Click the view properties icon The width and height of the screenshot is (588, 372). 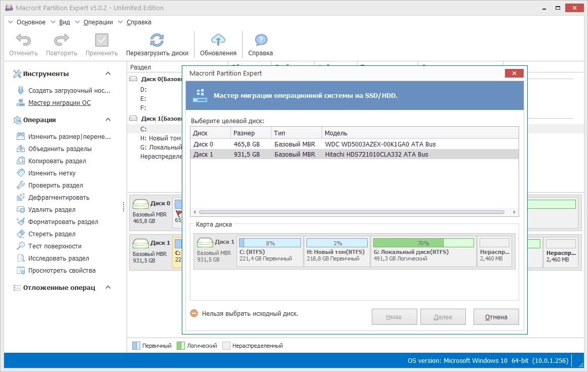21,270
